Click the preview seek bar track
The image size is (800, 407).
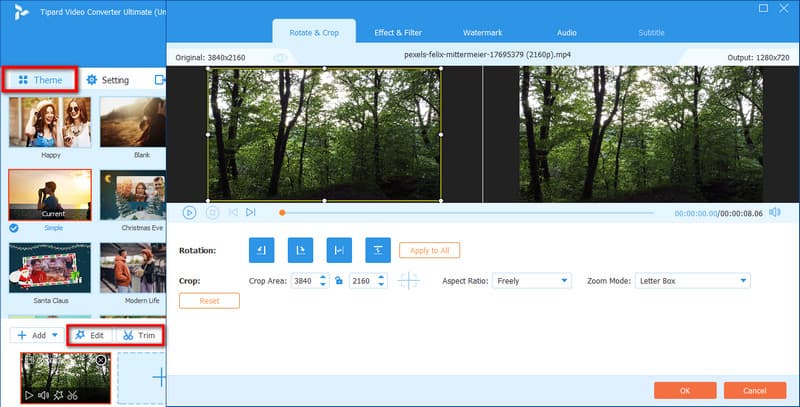pyautogui.click(x=467, y=213)
